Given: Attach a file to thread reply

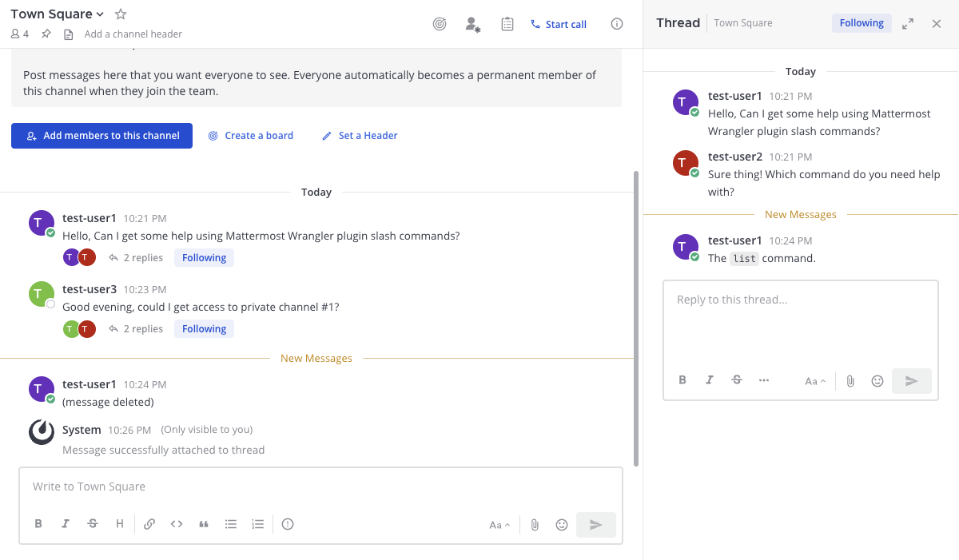Looking at the screenshot, I should click(850, 381).
